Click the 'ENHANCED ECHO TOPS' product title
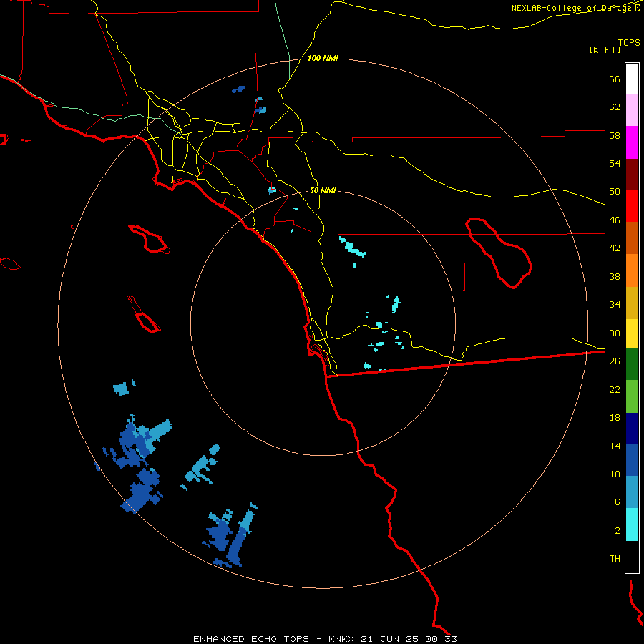 [x=251, y=639]
